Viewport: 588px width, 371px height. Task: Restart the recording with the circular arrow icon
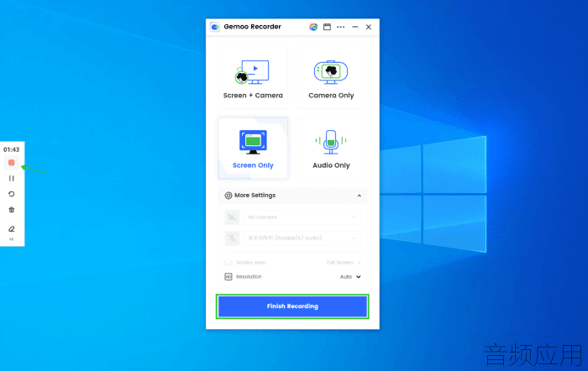[x=11, y=194]
